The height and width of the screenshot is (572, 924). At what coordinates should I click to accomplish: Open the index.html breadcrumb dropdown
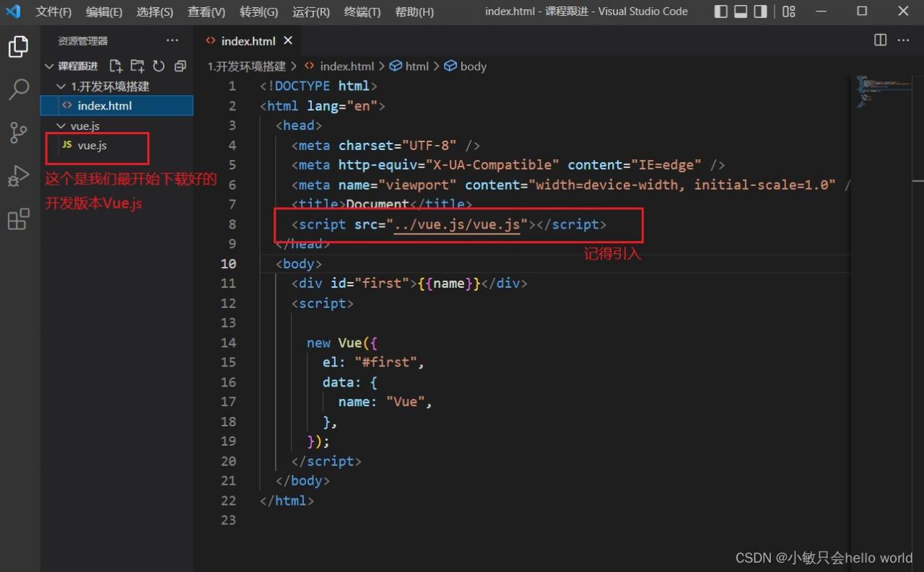pyautogui.click(x=339, y=66)
